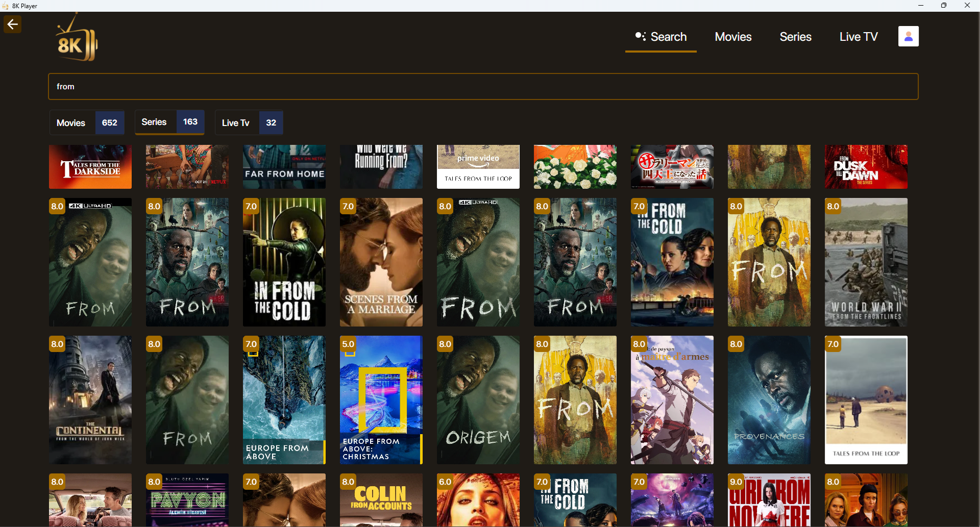Open Europe From Above poster
The image size is (980, 527).
(x=284, y=400)
